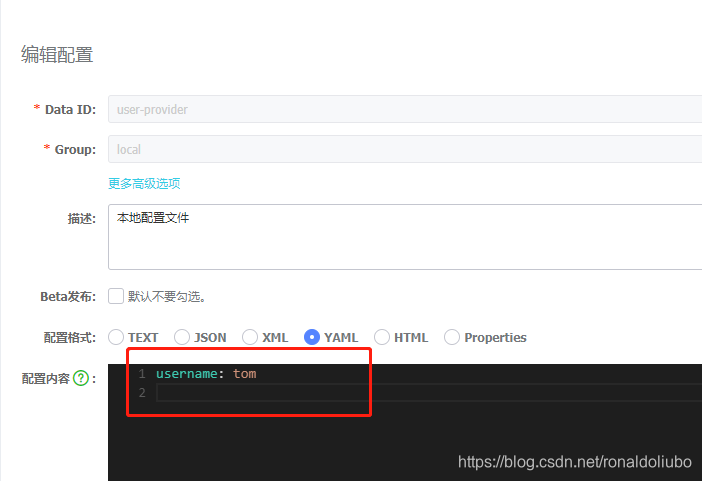The height and width of the screenshot is (481, 702).
Task: Tick the Beta发布 checkbox
Action: tap(116, 296)
